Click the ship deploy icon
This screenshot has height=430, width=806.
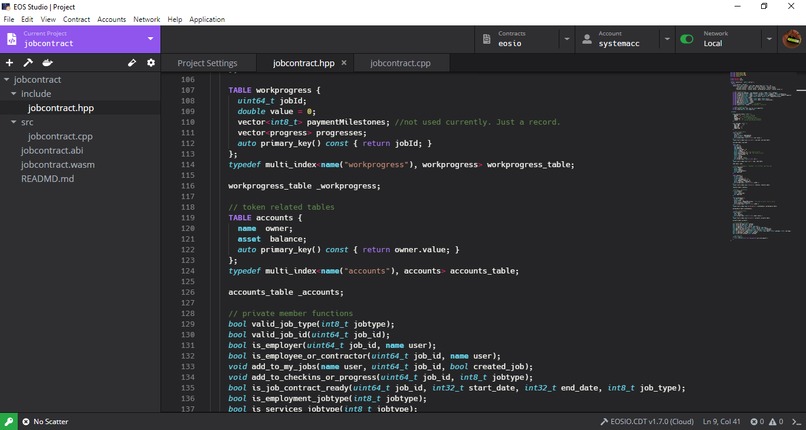click(47, 63)
